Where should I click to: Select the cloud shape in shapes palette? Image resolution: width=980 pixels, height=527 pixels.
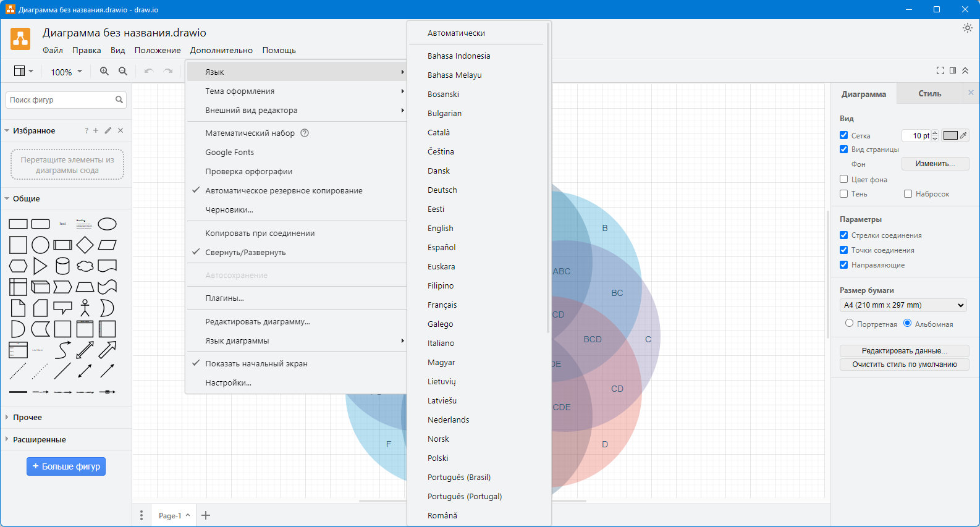85,266
